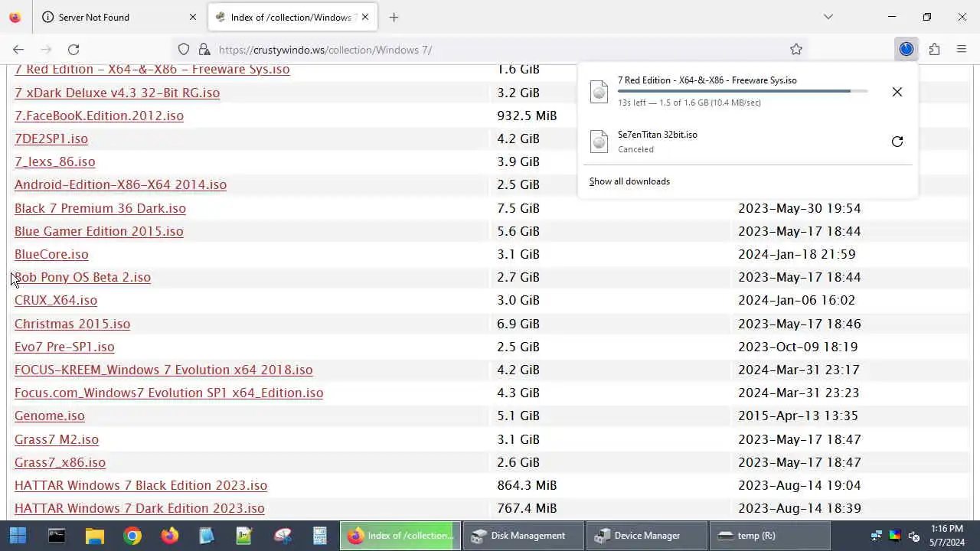The image size is (980, 551).
Task: Switch to the Server Not Found tab
Action: click(120, 17)
